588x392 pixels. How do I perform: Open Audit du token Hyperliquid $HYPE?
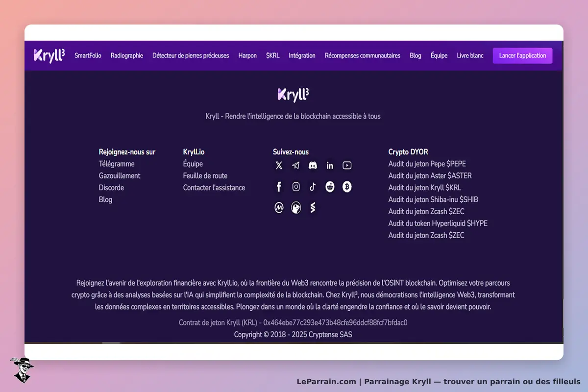pos(438,223)
